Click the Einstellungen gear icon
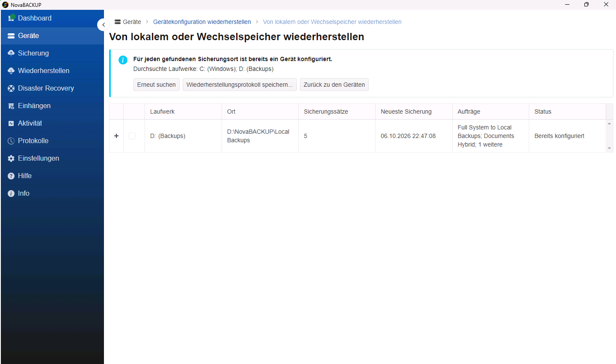The width and height of the screenshot is (616, 364). click(11, 158)
